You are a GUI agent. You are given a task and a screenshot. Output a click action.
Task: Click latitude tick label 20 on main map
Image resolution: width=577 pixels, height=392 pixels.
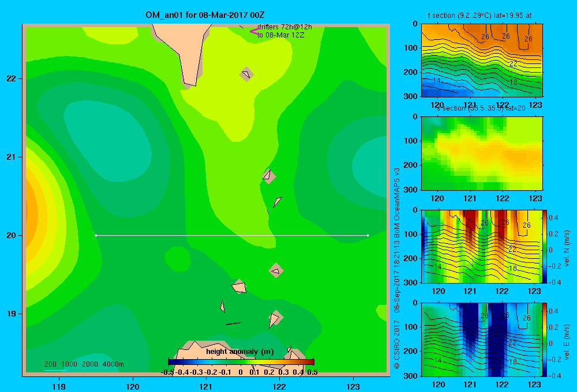point(12,235)
